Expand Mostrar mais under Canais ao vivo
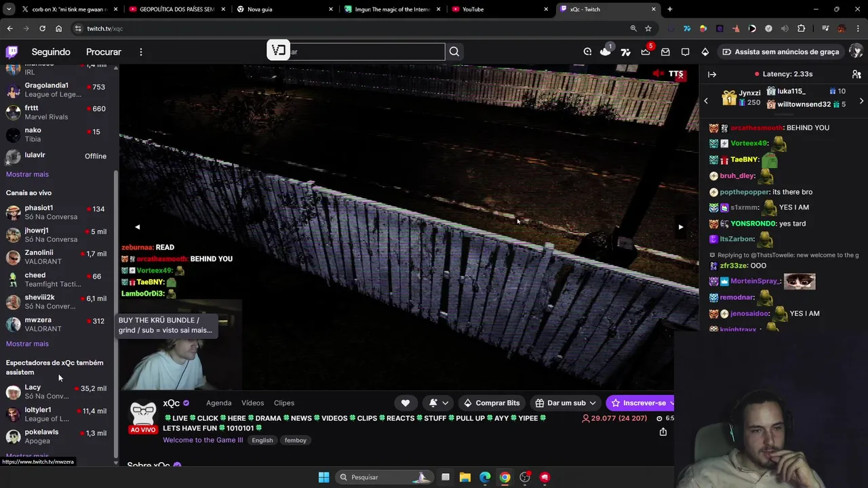The width and height of the screenshot is (868, 488). click(27, 344)
